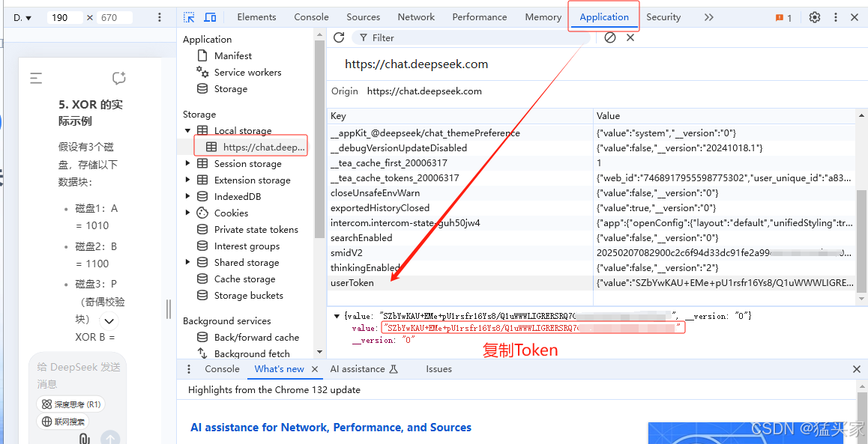The width and height of the screenshot is (868, 444).
Task: Refresh the storage table
Action: point(339,37)
